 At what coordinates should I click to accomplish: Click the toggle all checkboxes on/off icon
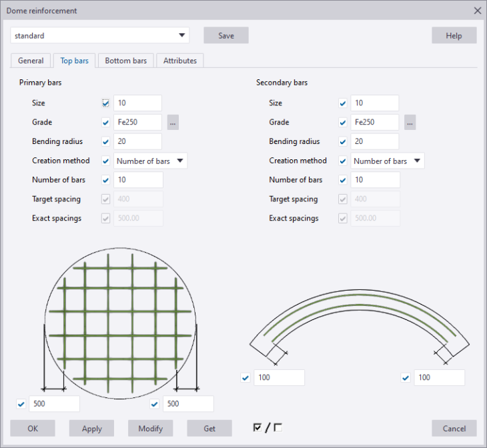click(268, 428)
